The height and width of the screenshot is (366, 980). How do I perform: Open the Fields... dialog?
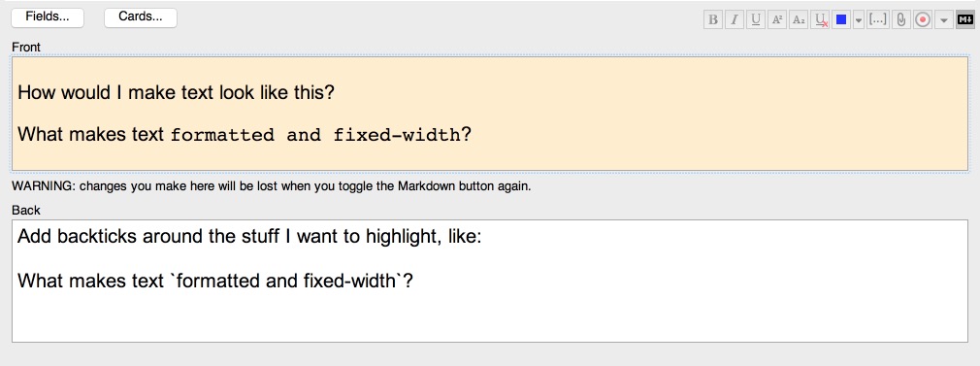(48, 17)
